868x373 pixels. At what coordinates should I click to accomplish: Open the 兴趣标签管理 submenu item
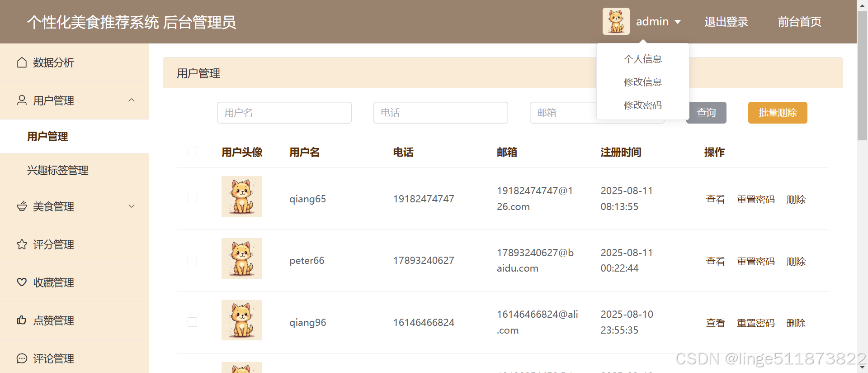tap(75, 170)
